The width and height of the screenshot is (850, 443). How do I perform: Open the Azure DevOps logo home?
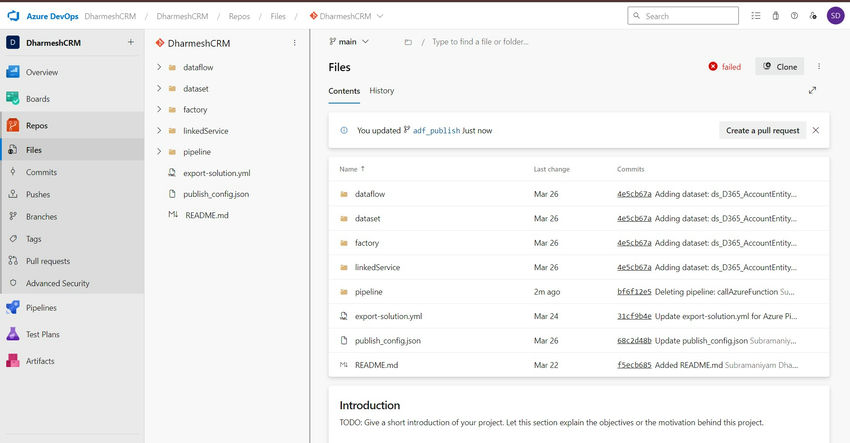tap(14, 16)
